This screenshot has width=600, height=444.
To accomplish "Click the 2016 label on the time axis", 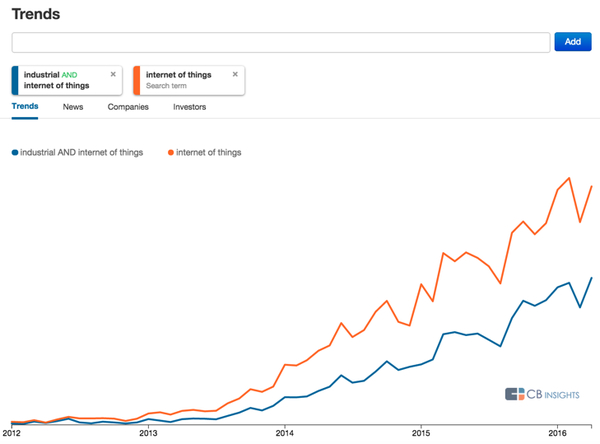I will point(558,434).
